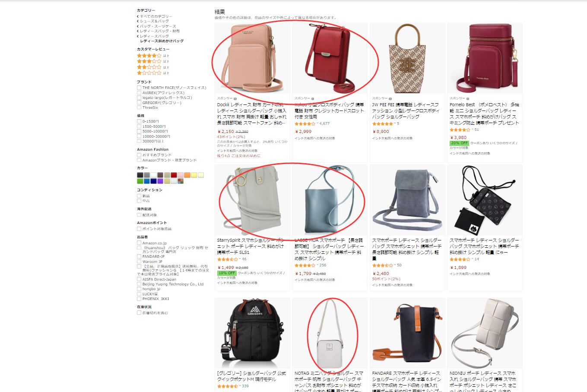Image resolution: width=587 pixels, height=392 pixels.
Task: Click the sponsor info icon on Pomelo Best bag
Action: point(468,98)
